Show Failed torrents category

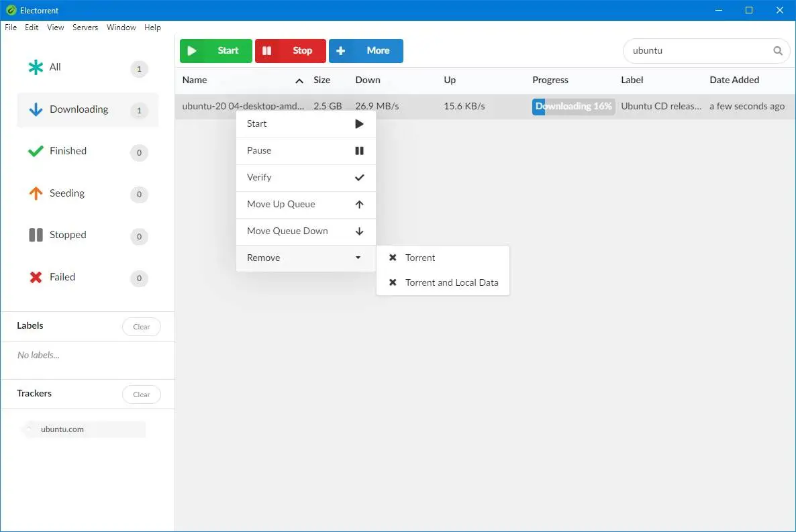pos(88,277)
